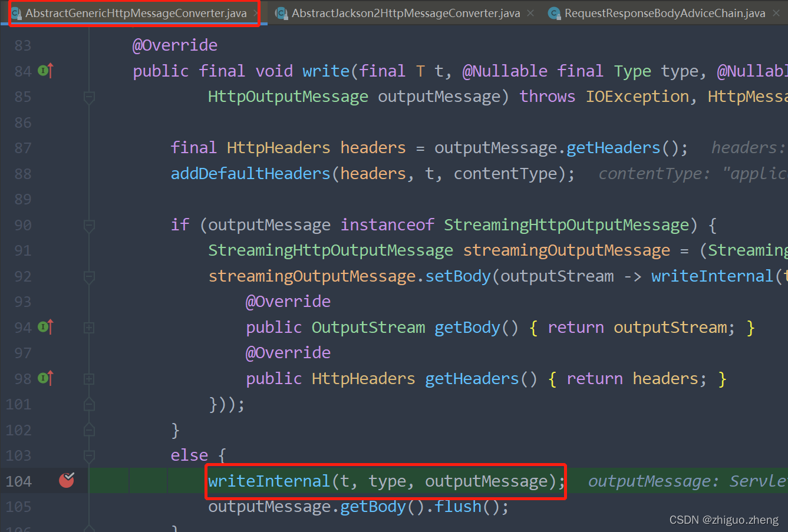
Task: Collapse the write method fold at line 85
Action: pos(89,97)
